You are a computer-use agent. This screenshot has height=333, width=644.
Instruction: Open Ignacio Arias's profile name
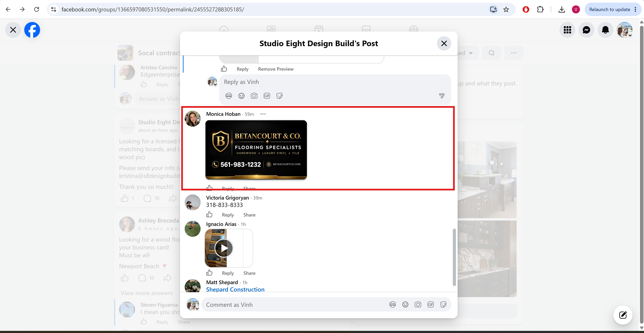(221, 224)
